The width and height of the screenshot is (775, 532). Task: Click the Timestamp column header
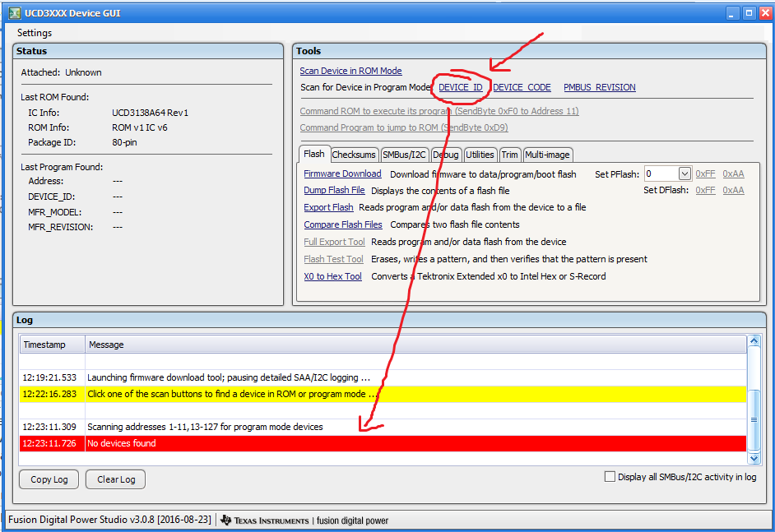click(53, 345)
